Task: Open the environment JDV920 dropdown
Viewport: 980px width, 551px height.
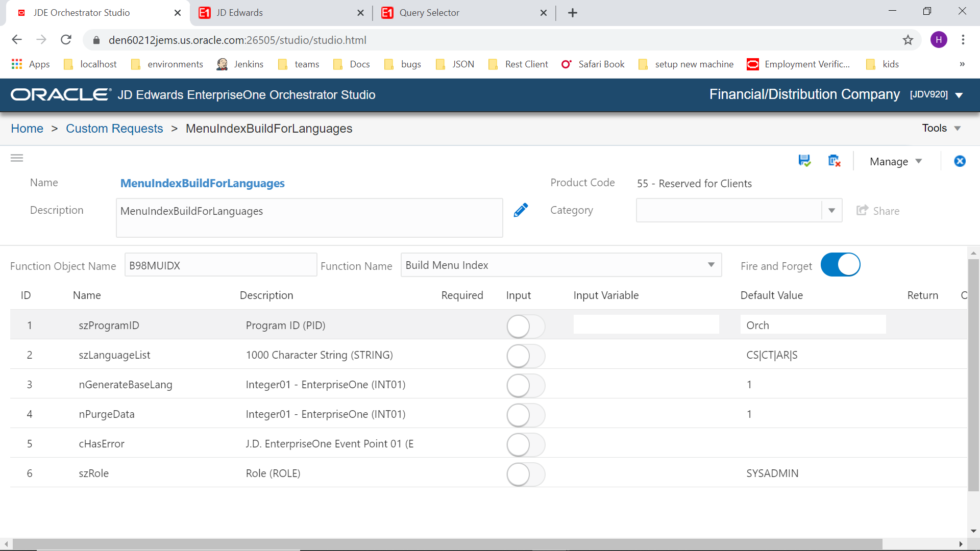Action: [x=959, y=95]
